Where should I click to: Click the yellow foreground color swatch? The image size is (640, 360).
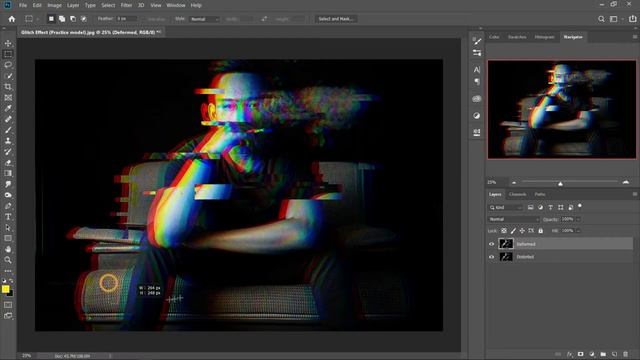pyautogui.click(x=5, y=289)
